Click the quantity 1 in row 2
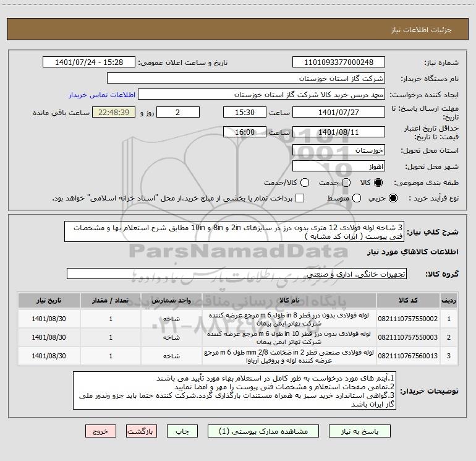The image size is (476, 461). click(111, 337)
